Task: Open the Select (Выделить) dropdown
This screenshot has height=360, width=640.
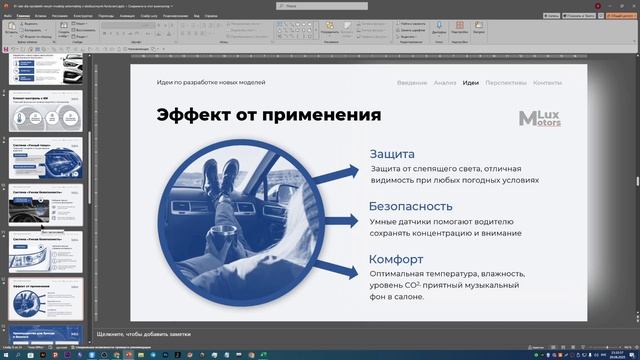Action: [x=407, y=36]
